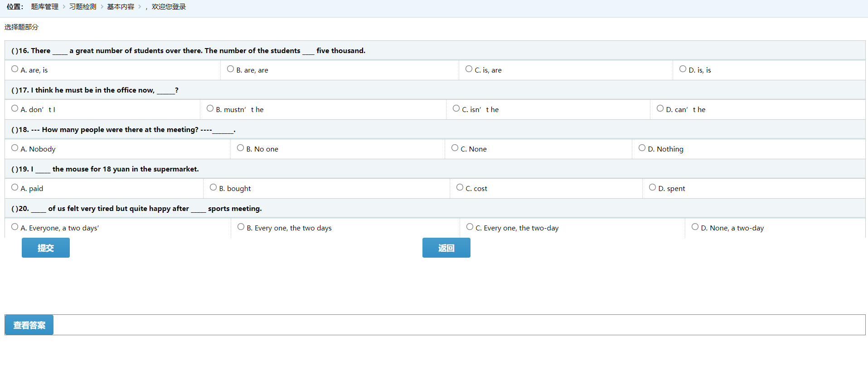Pick C 'isn't he' for question 17
The width and height of the screenshot is (868, 367).
click(456, 108)
